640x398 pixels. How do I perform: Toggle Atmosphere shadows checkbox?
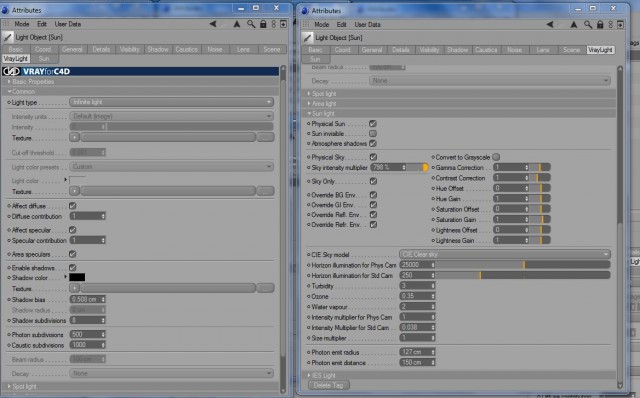(373, 143)
